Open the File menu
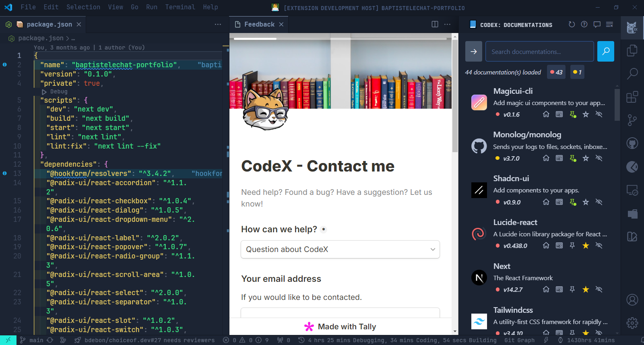 [x=28, y=7]
